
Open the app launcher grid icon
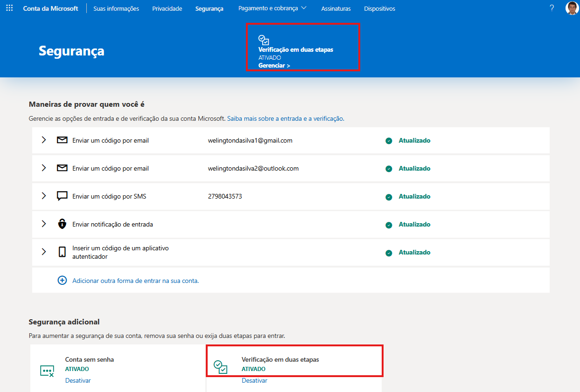(9, 8)
